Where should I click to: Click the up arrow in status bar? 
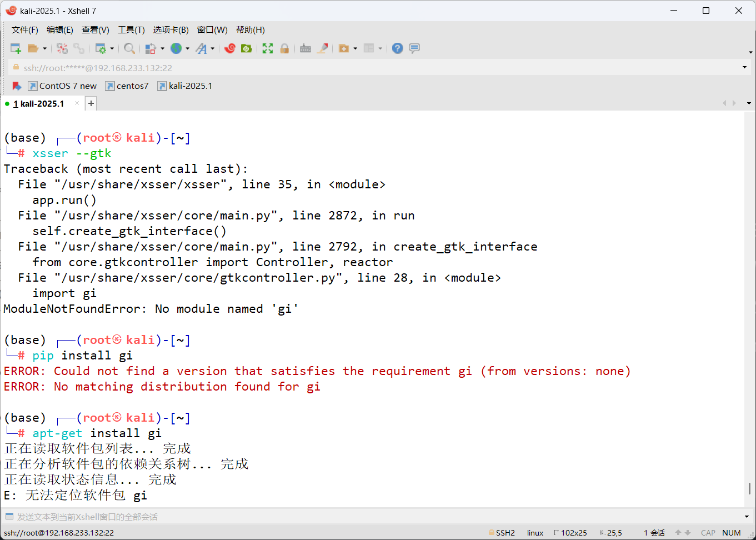[678, 533]
